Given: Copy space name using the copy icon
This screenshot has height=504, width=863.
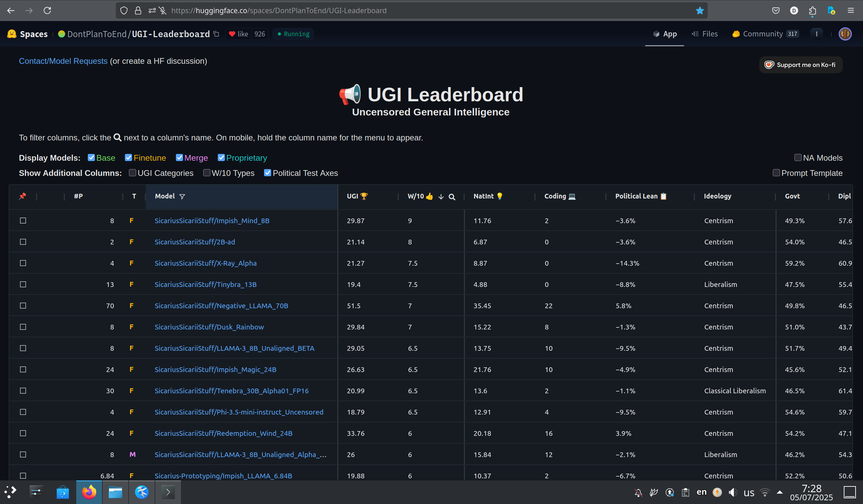Looking at the screenshot, I should tap(216, 34).
